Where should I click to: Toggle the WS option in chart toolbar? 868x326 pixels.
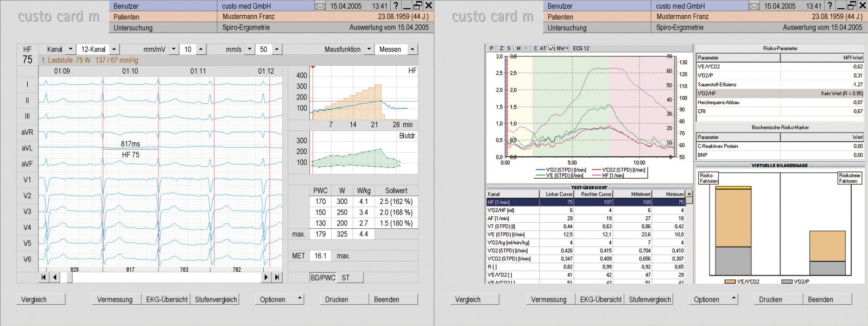coord(552,48)
